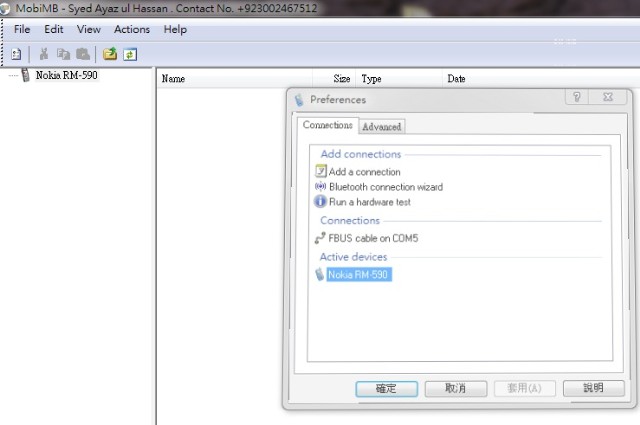Close the Preferences dialog
The width and height of the screenshot is (640, 425).
tap(608, 97)
